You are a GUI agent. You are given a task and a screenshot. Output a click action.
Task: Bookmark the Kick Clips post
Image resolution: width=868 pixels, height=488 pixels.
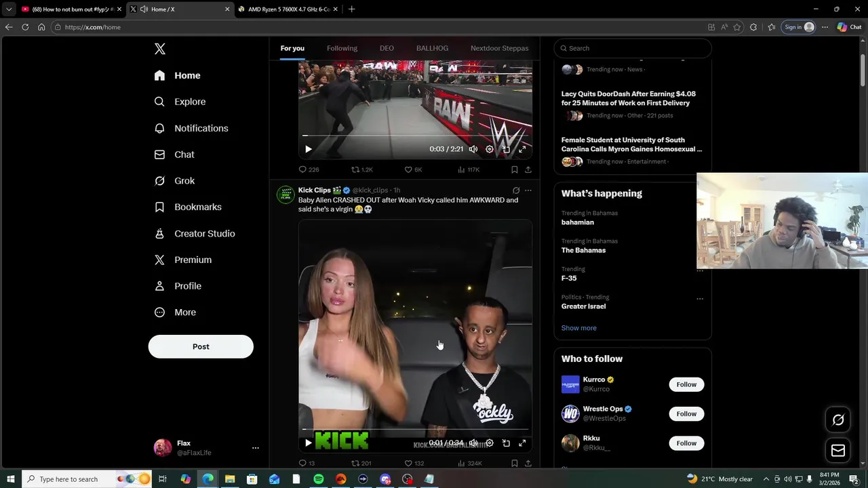click(x=515, y=464)
